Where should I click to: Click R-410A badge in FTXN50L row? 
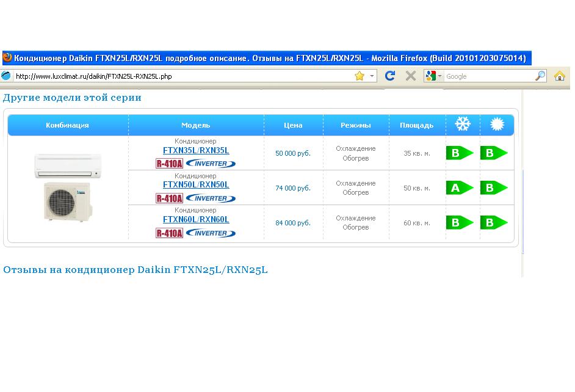coord(169,198)
